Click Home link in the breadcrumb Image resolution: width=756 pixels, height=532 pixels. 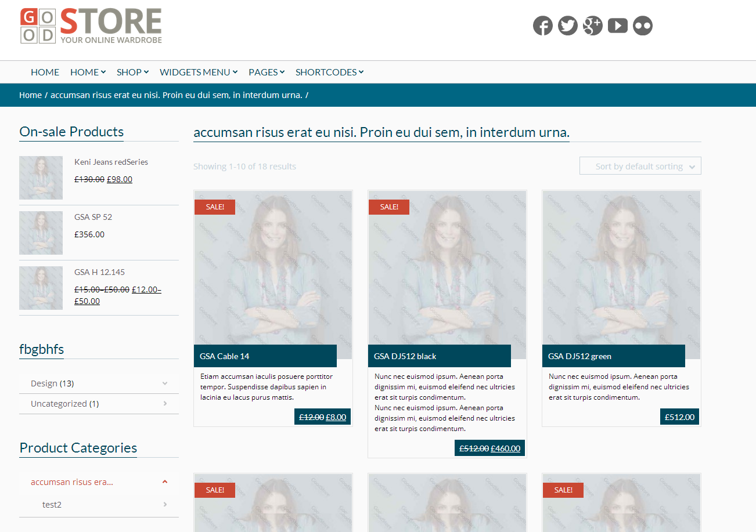point(30,95)
